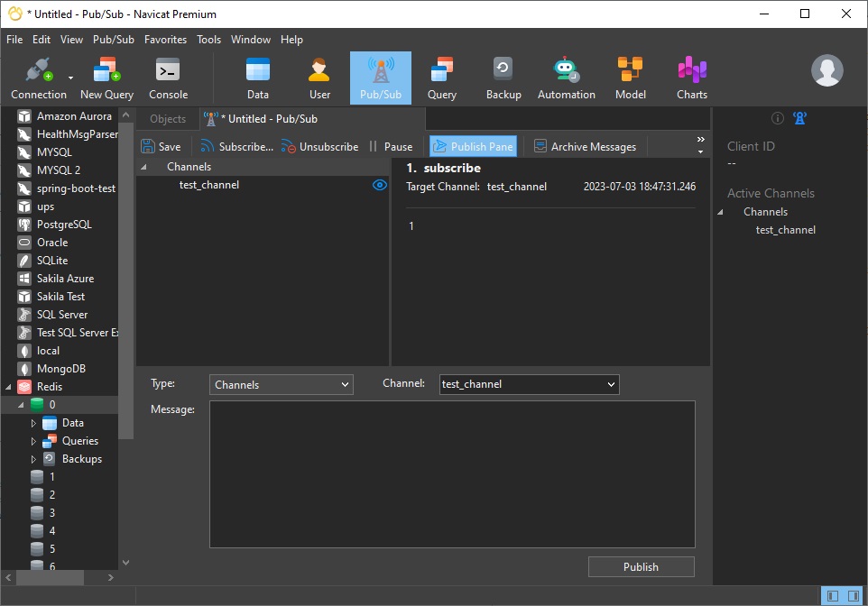Open the Data toolbar icon
Image resolution: width=868 pixels, height=606 pixels.
[x=258, y=78]
